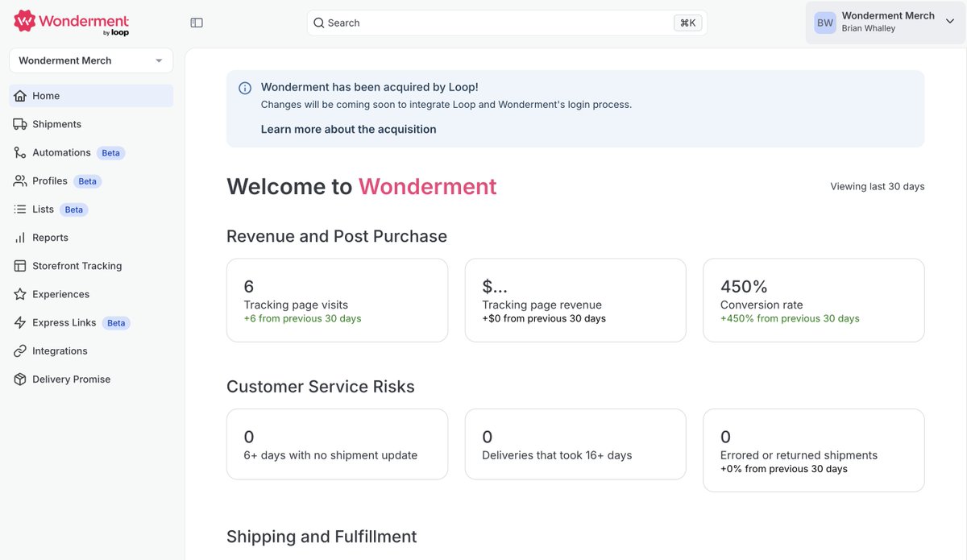Click the Home house icon
This screenshot has height=560, width=967.
pos(20,96)
